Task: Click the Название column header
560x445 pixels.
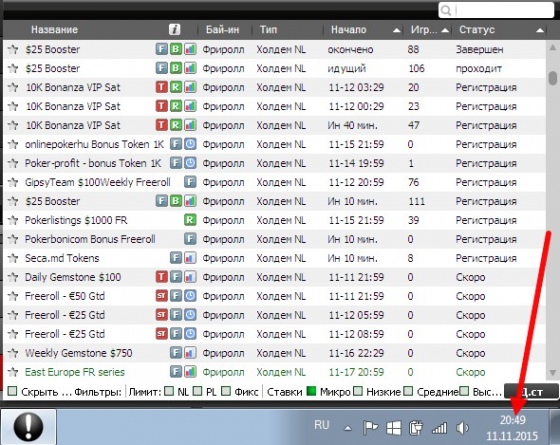Action: click(x=54, y=30)
